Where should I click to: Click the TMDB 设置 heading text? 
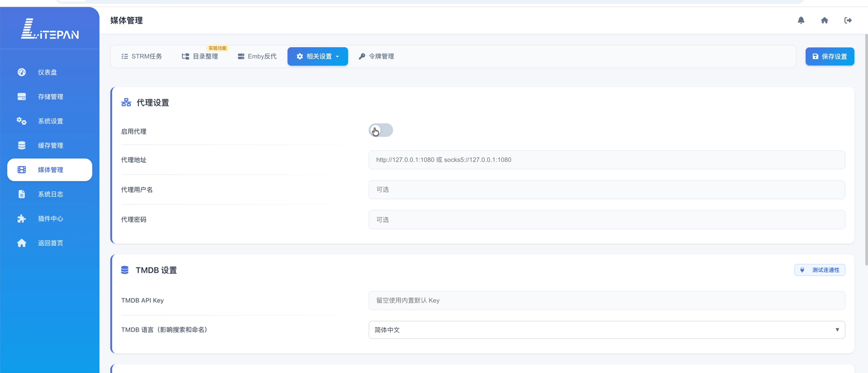coord(156,270)
